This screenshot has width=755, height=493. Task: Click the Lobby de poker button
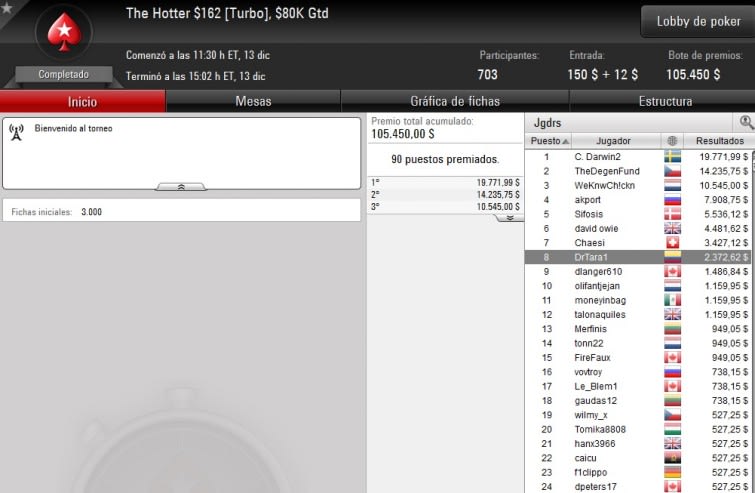[698, 21]
